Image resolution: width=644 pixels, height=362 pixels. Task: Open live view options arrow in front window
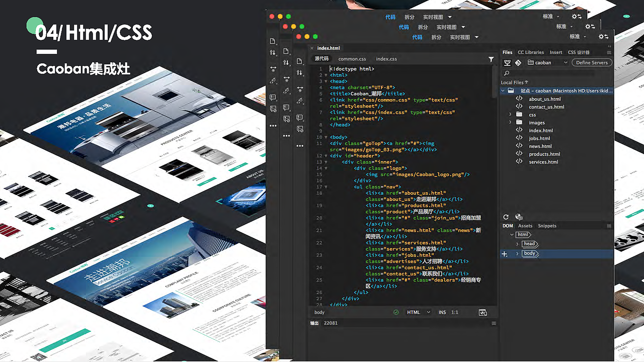pyautogui.click(x=476, y=37)
